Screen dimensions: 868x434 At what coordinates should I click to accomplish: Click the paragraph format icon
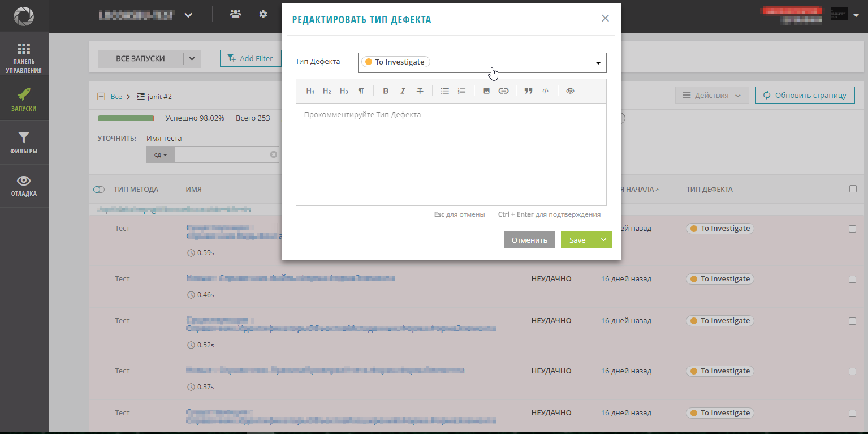pos(361,91)
